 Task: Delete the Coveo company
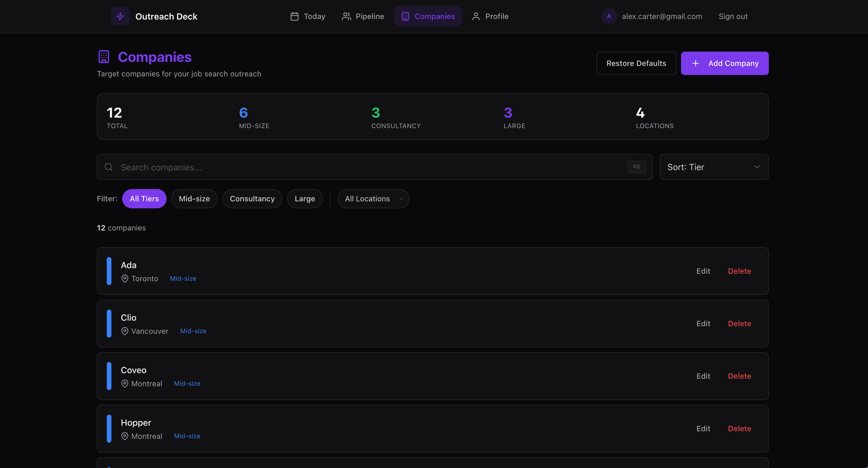(740, 376)
